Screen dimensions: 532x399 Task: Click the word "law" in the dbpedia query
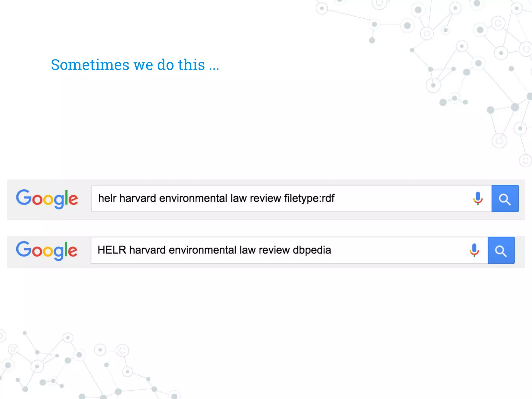click(x=247, y=250)
